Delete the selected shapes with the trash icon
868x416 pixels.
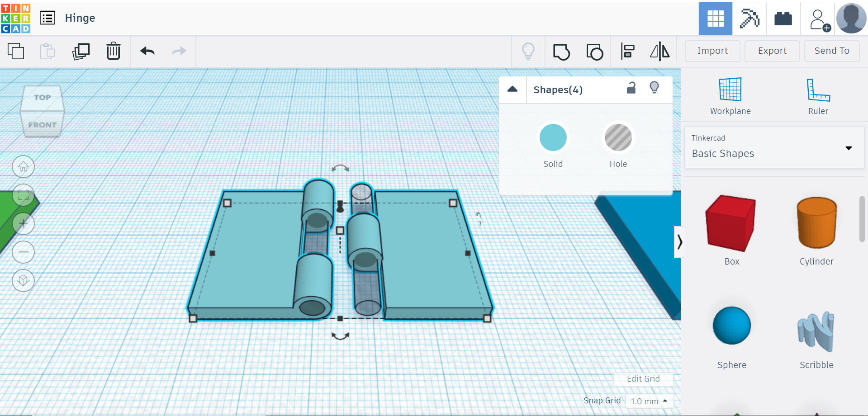tap(114, 51)
